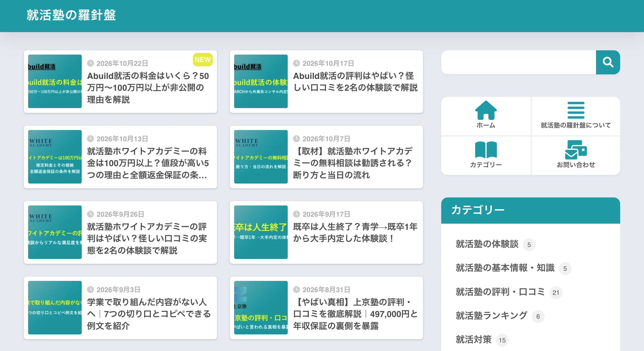The width and height of the screenshot is (644, 351).
Task: Open the ホーム home icon
Action: 486,110
